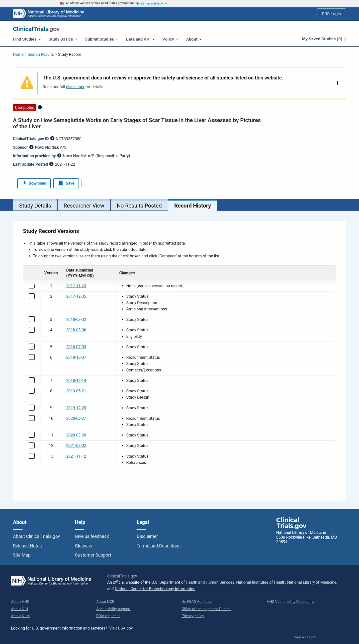Click the PRS Login button
The image size is (359, 644).
tap(331, 14)
